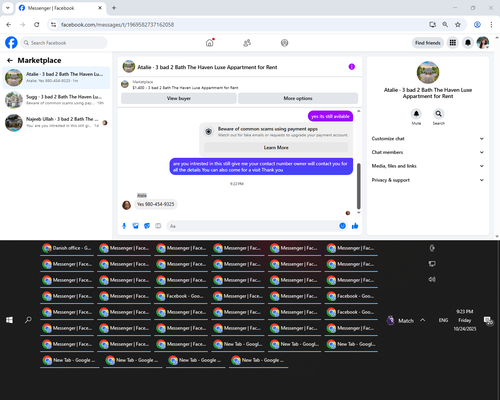Click the volume speaker tray icon
This screenshot has height=400, width=500.
[432, 279]
